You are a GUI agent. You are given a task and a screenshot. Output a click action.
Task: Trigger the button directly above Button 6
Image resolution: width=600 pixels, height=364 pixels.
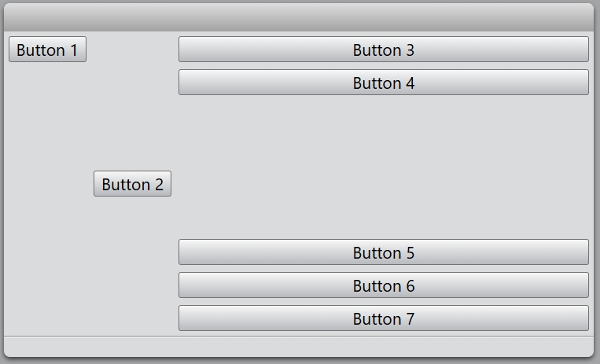click(x=383, y=252)
